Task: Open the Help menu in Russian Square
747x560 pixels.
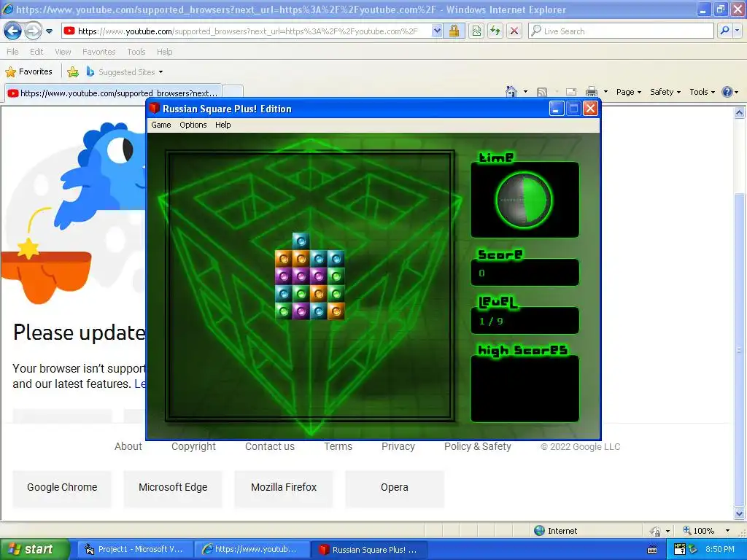Action: [x=222, y=125]
